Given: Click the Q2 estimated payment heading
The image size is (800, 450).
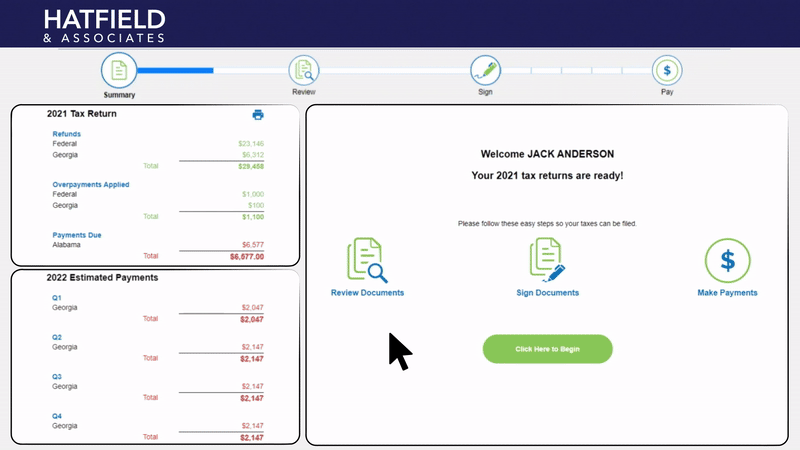Looking at the screenshot, I should point(57,337).
